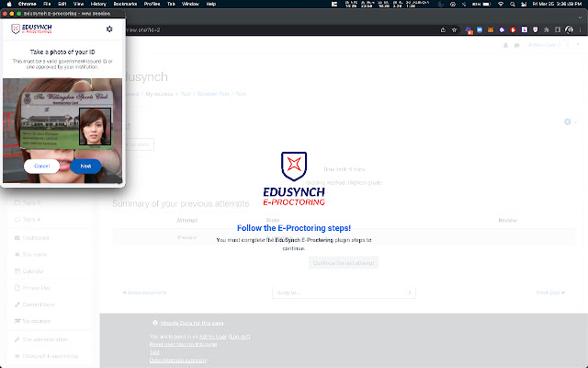Open the Extensions puzzle icon
This screenshot has height=368, width=588.
[x=547, y=29]
